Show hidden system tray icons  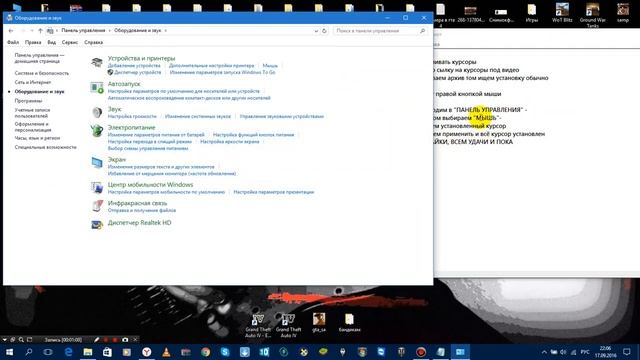point(544,352)
